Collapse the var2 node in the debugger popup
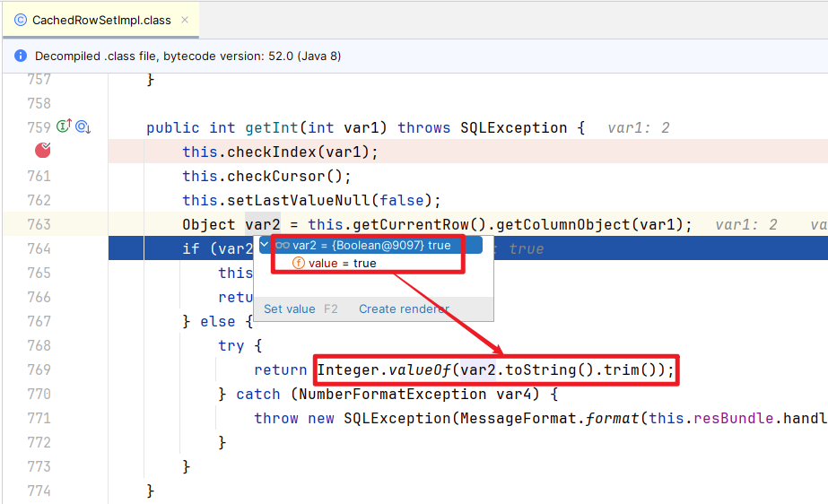Image resolution: width=828 pixels, height=504 pixels. 265,244
